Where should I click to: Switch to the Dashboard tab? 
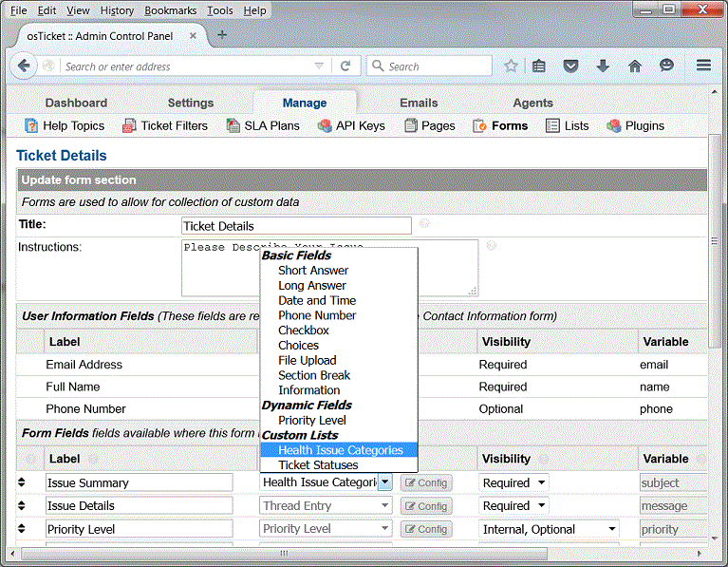coord(76,103)
